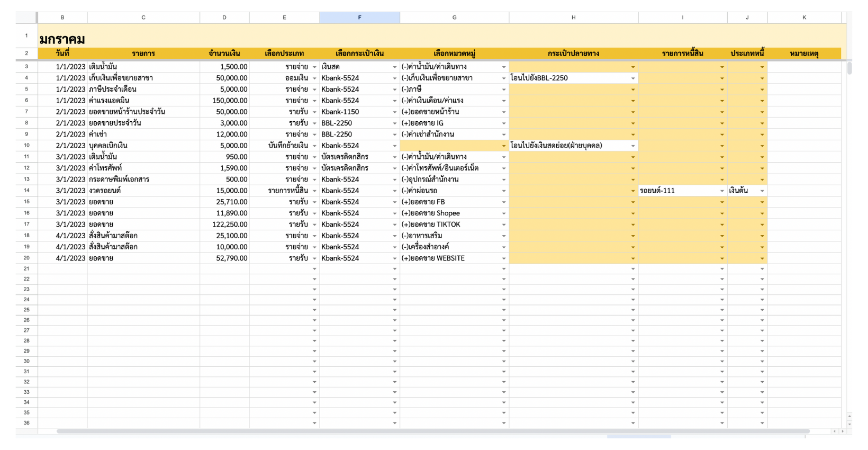Select the amount cell 11,890.00
The image size is (868, 450).
pos(224,213)
